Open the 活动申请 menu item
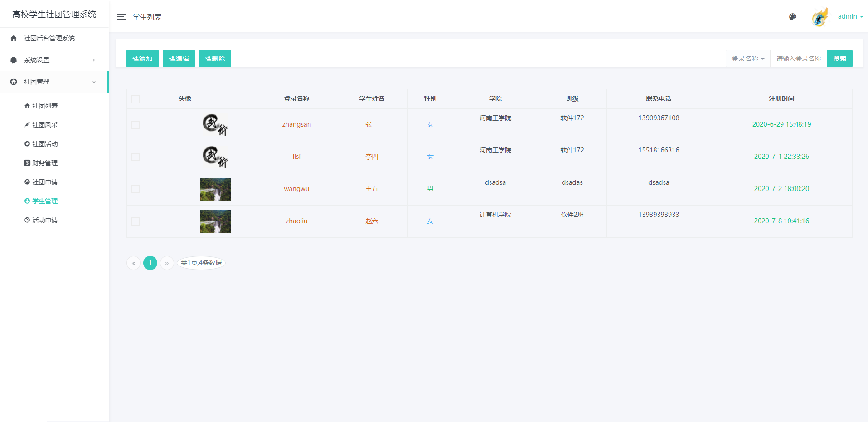Image resolution: width=868 pixels, height=422 pixels. click(45, 220)
